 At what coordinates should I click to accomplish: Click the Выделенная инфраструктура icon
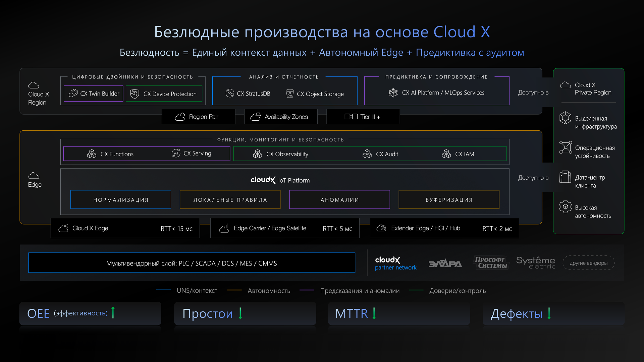point(566,118)
